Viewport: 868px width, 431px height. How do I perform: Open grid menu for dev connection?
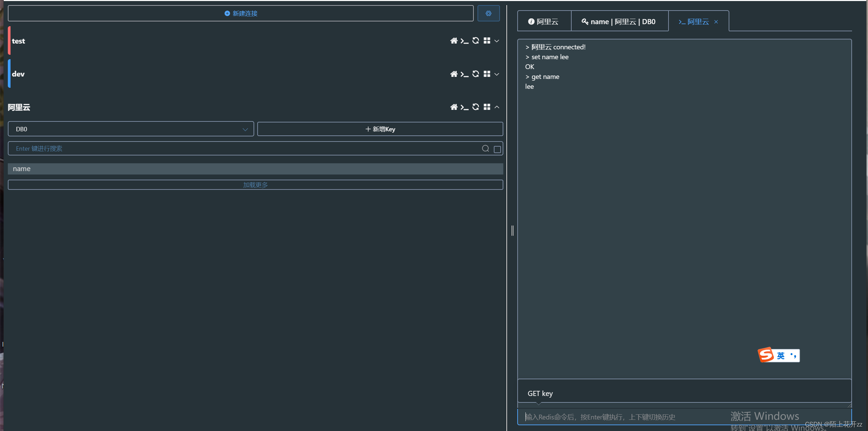[487, 74]
